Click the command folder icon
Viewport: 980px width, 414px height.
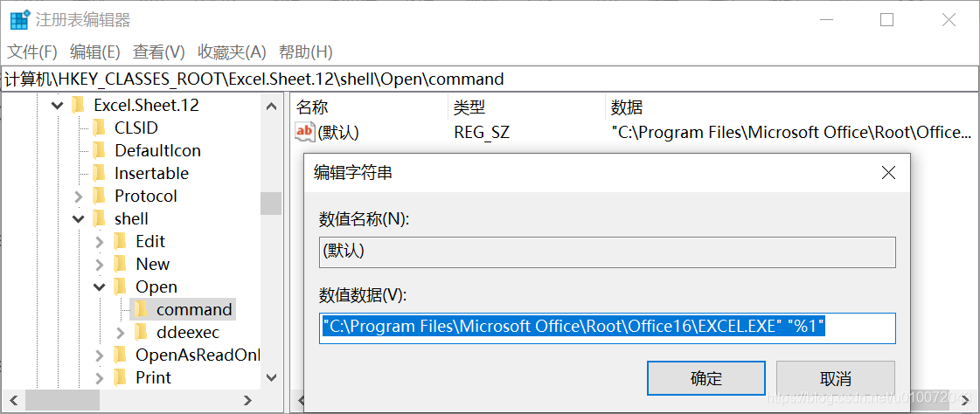click(141, 309)
